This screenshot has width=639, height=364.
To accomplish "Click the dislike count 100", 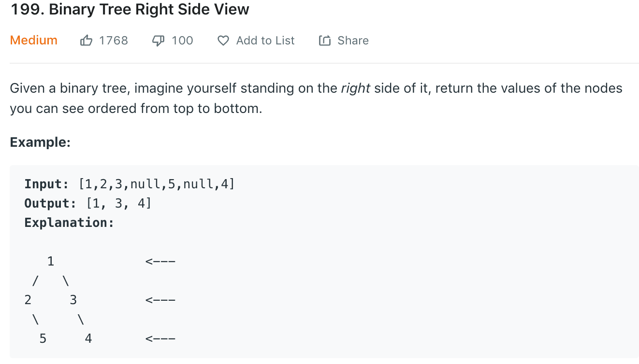I will [x=182, y=41].
